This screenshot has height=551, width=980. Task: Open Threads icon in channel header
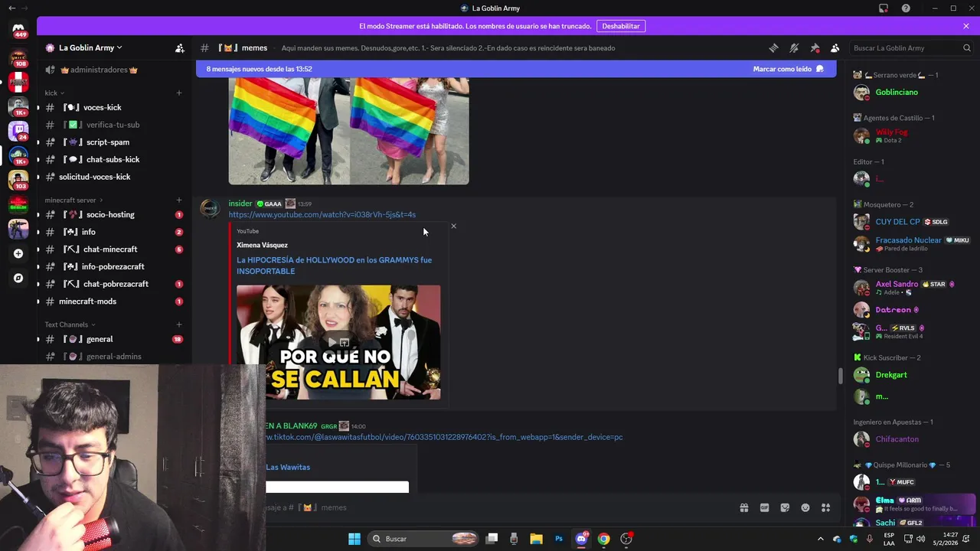[x=773, y=47]
